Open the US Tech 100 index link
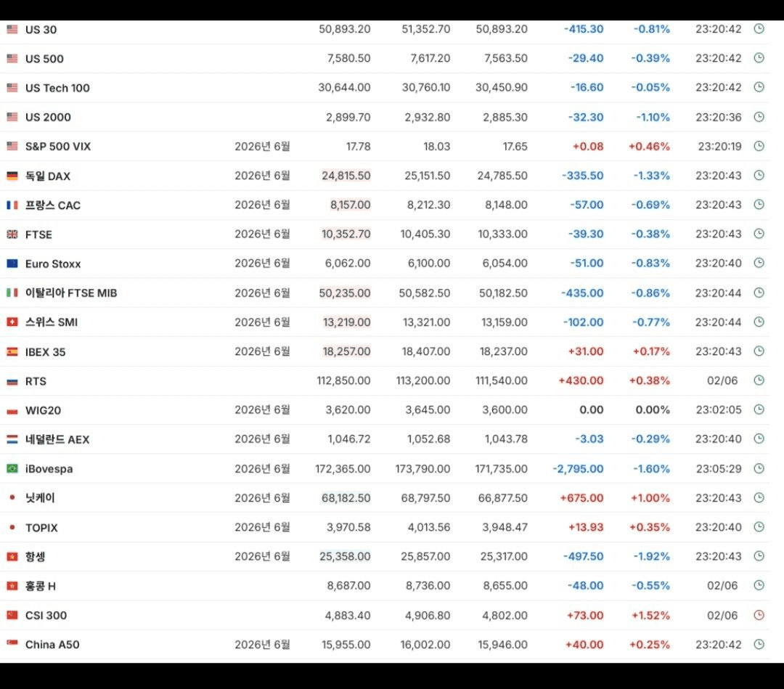 coord(57,88)
